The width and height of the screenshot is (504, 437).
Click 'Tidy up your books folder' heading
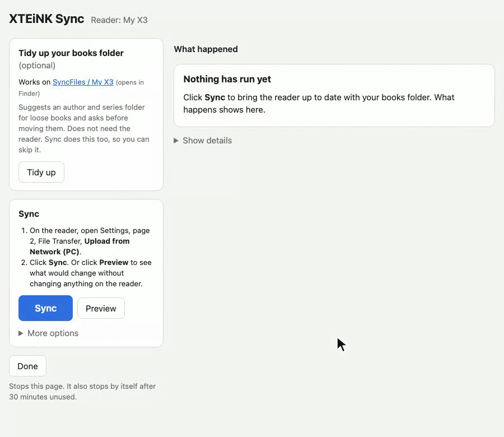pyautogui.click(x=71, y=53)
